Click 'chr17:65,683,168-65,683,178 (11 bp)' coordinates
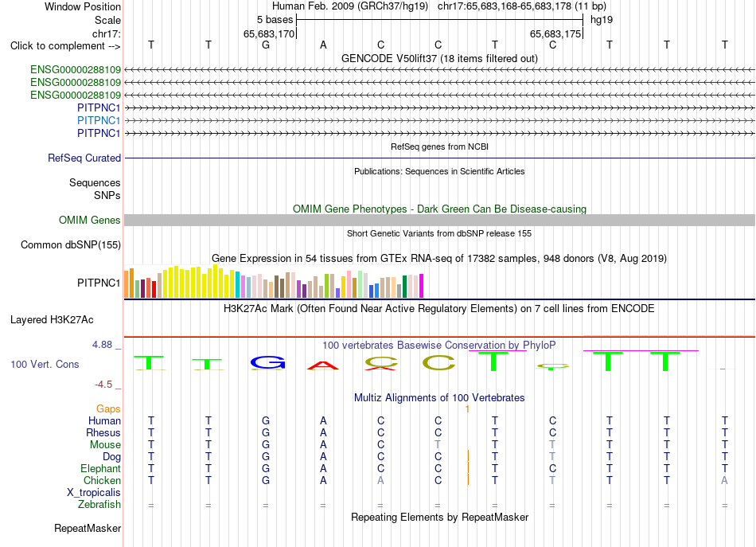756x547 pixels. pos(522,6)
